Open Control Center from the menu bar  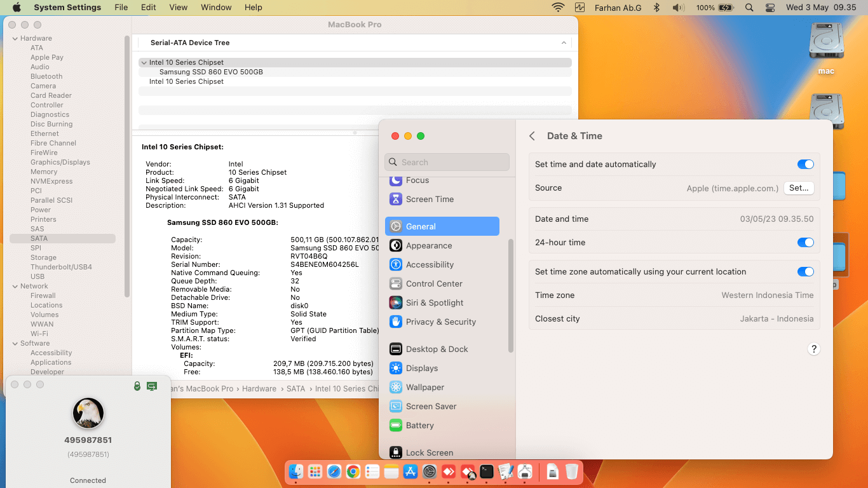770,8
